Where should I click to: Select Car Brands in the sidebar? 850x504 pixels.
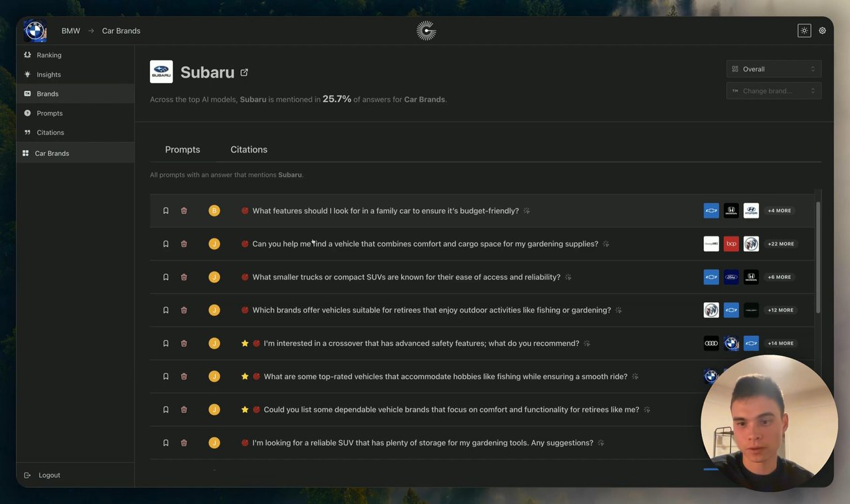point(75,153)
